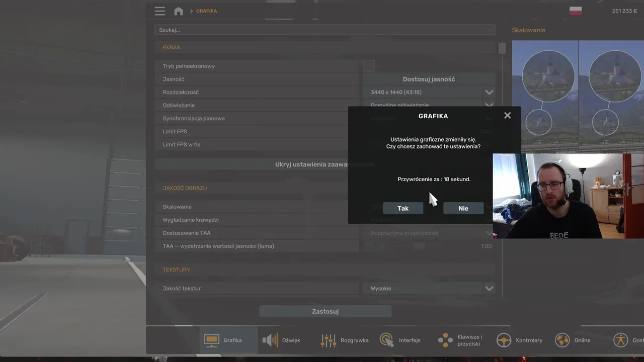This screenshot has height=362, width=644.
Task: Click Ukryj ustawienia zaawansowane button
Action: tap(325, 164)
